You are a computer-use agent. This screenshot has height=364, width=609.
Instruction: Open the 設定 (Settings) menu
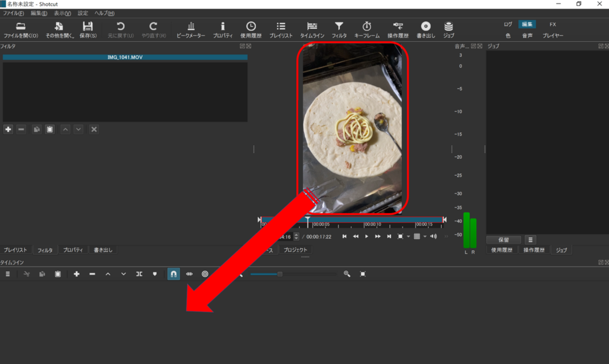tap(82, 13)
